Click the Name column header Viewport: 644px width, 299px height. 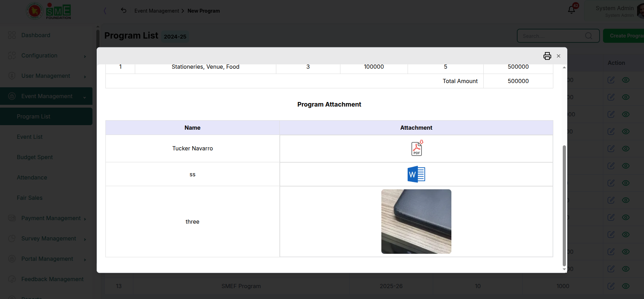(x=193, y=128)
